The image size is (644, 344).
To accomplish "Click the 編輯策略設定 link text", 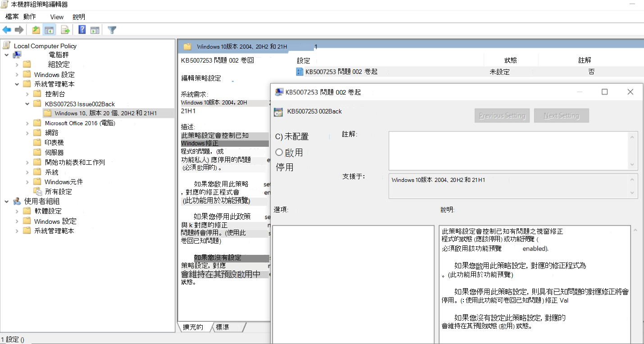I will (201, 78).
